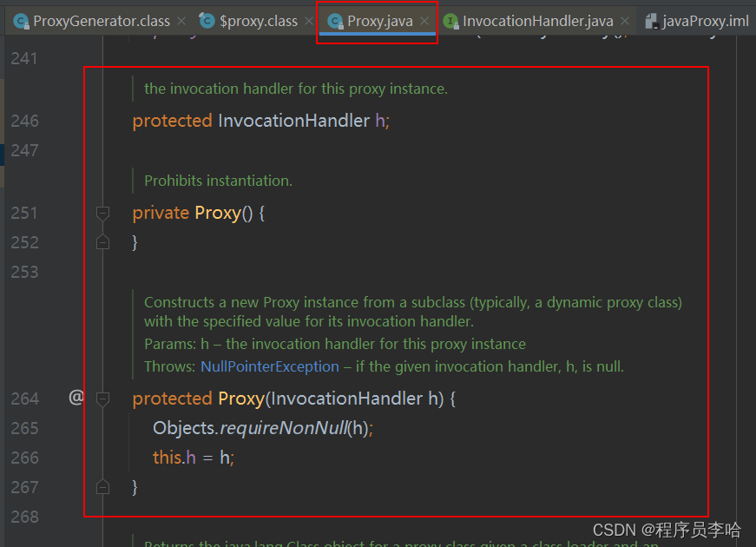This screenshot has width=756, height=547.
Task: Collapse the private Proxy() constructor at line 251
Action: click(x=102, y=214)
